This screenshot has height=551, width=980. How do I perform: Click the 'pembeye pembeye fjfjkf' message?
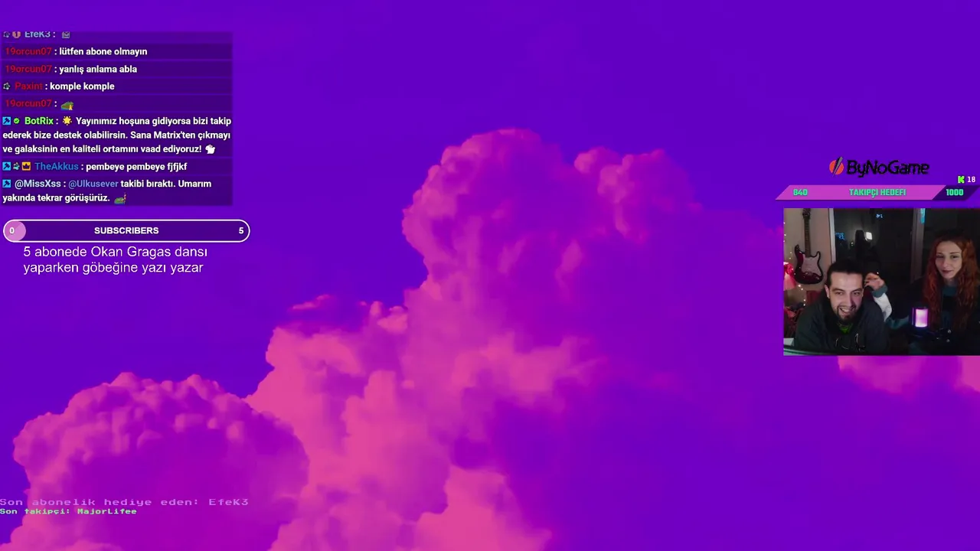[136, 166]
